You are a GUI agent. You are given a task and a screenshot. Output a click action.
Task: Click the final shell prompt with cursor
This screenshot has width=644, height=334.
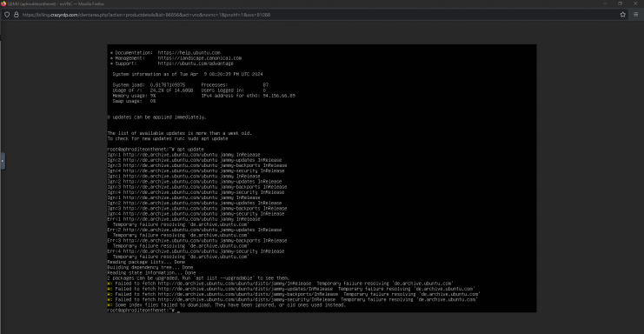tap(143, 311)
